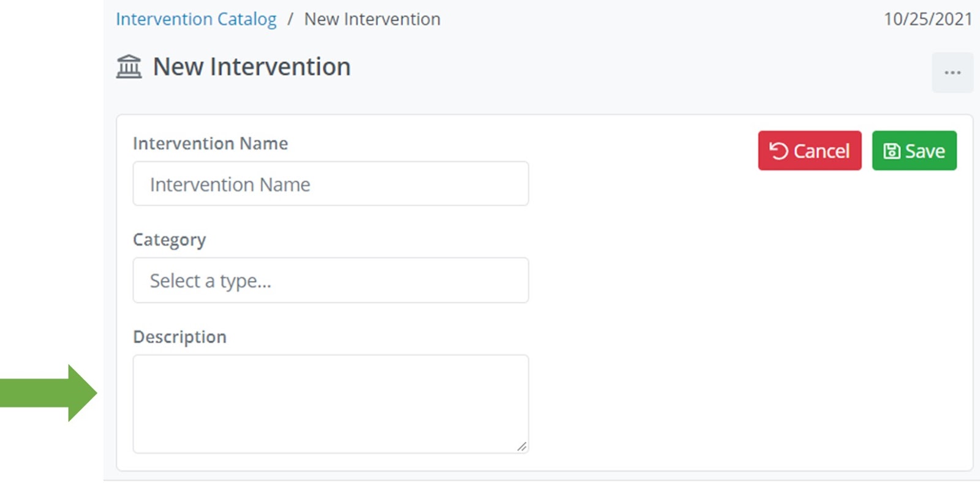Viewport: 980px width, 483px height.
Task: Click the 10/25/2021 date
Action: 927,20
